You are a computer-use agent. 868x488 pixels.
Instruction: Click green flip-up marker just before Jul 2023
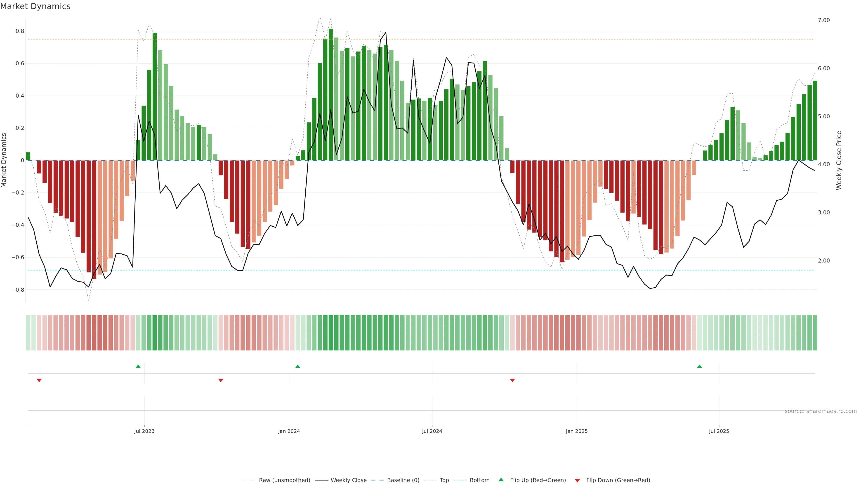point(138,366)
